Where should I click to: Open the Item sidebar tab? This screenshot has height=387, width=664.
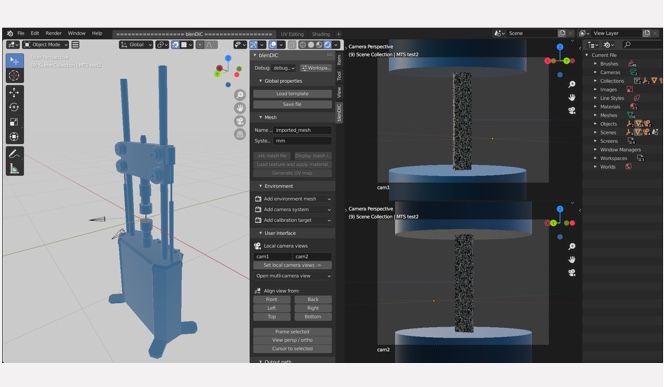point(339,60)
